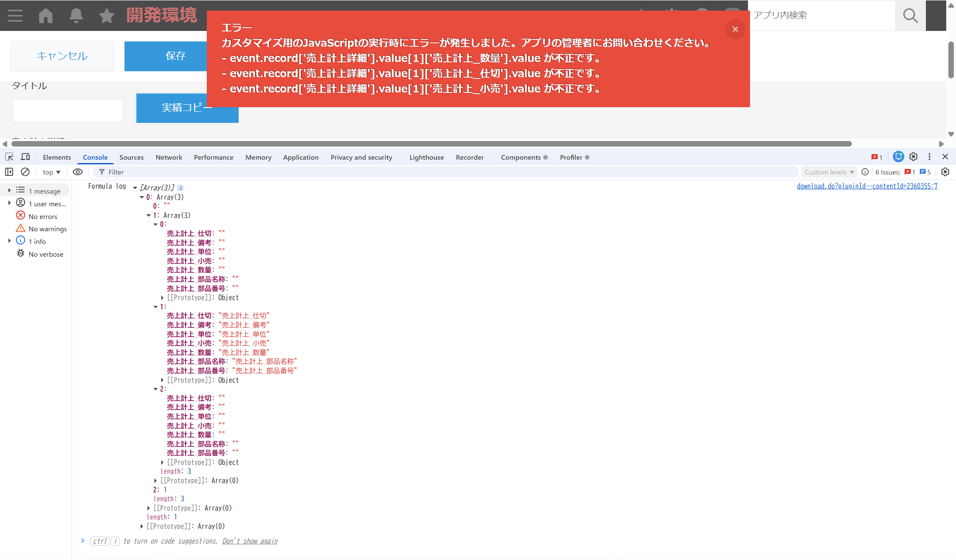Screen dimensions: 956x560
Task: Click the console Filter input field
Action: [x=445, y=172]
